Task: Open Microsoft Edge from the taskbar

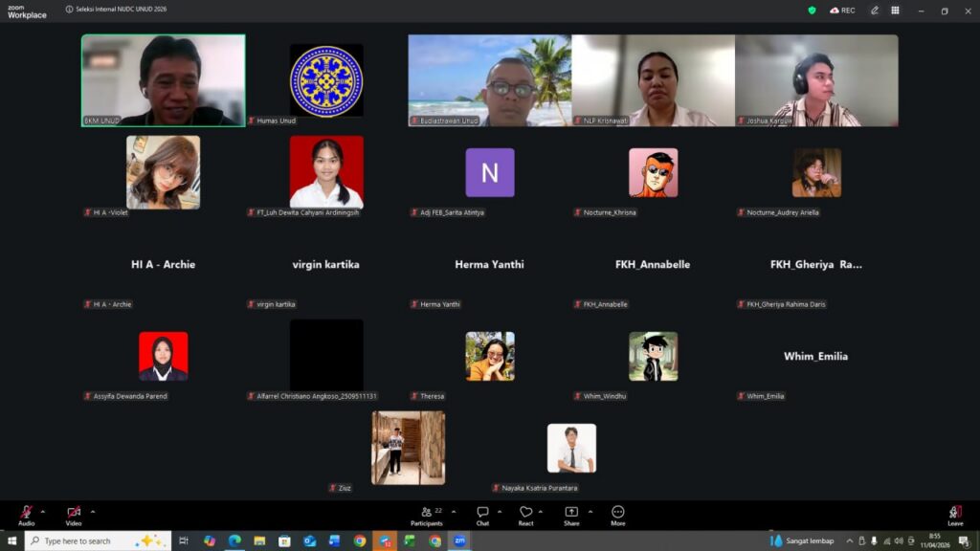Action: coord(234,540)
